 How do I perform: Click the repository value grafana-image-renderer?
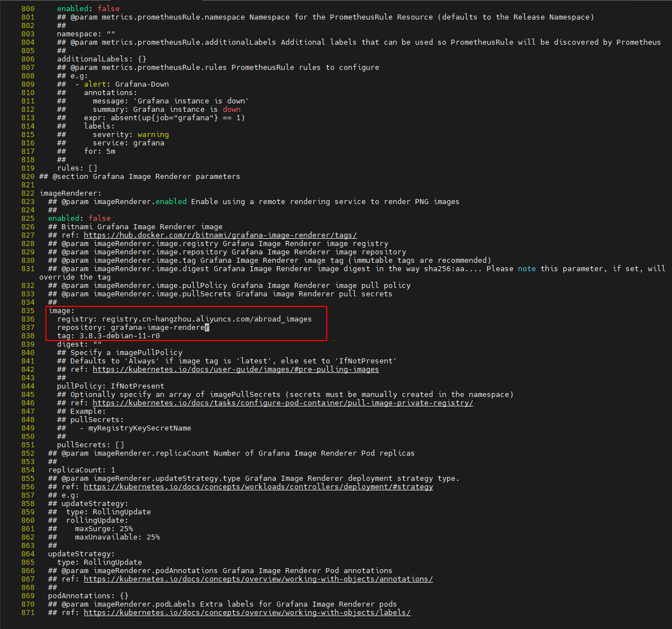(x=159, y=328)
